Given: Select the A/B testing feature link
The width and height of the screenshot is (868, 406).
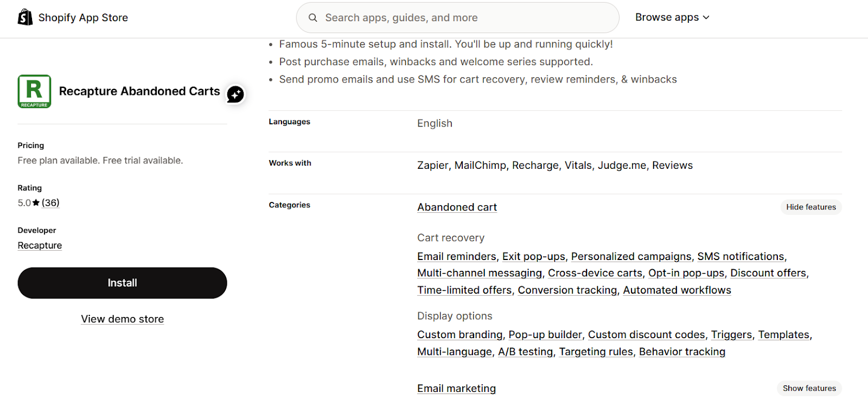Looking at the screenshot, I should 526,352.
